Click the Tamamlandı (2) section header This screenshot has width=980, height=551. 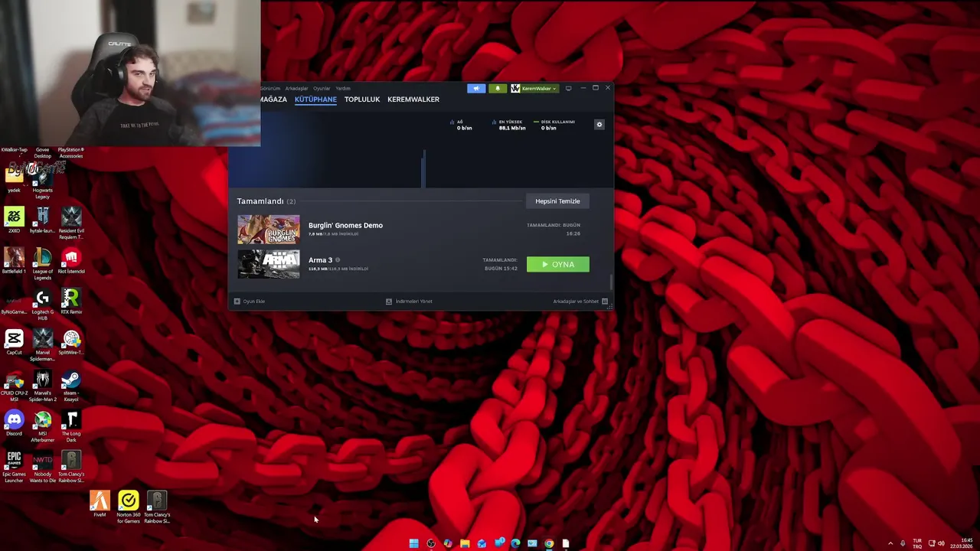point(266,201)
